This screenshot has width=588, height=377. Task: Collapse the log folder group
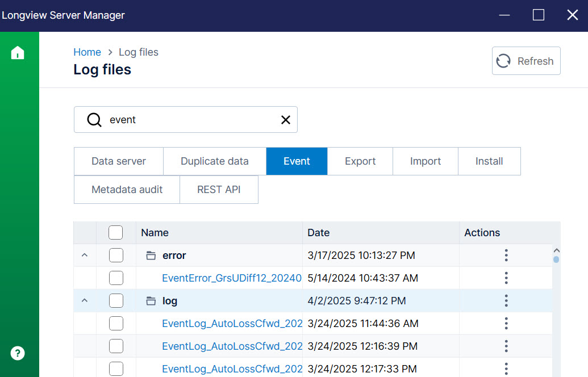pyautogui.click(x=84, y=300)
